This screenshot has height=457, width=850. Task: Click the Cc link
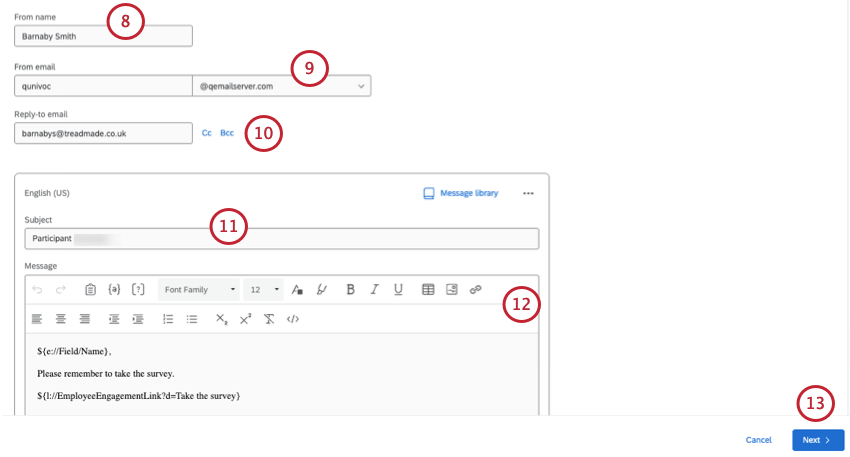pyautogui.click(x=207, y=133)
